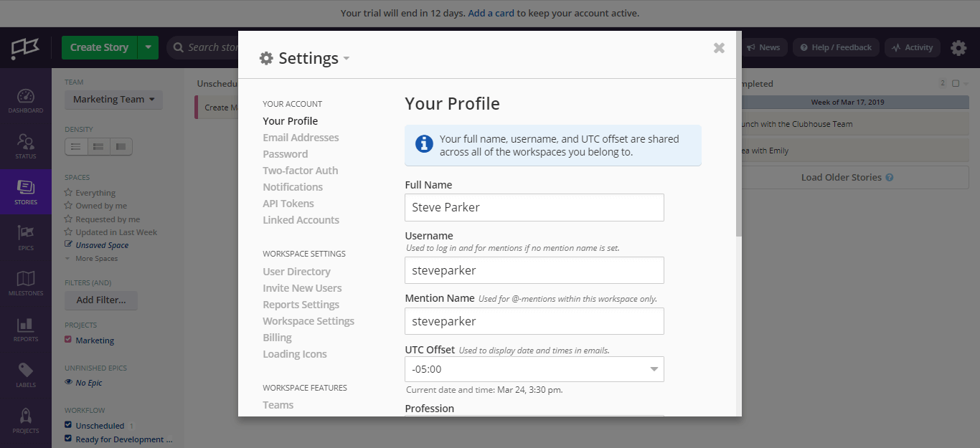Go to Stories in the sidebar

[x=26, y=192]
